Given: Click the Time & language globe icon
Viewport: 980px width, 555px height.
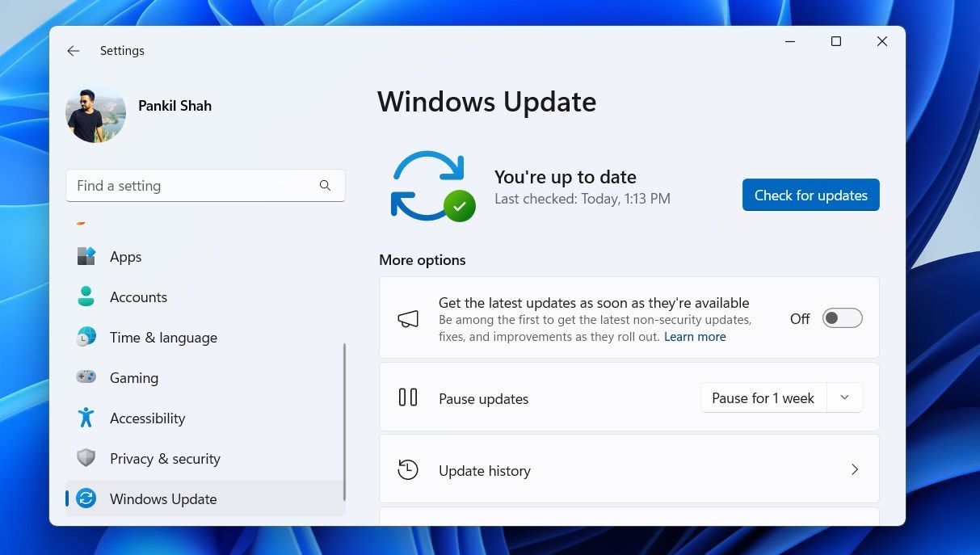Looking at the screenshot, I should click(86, 337).
